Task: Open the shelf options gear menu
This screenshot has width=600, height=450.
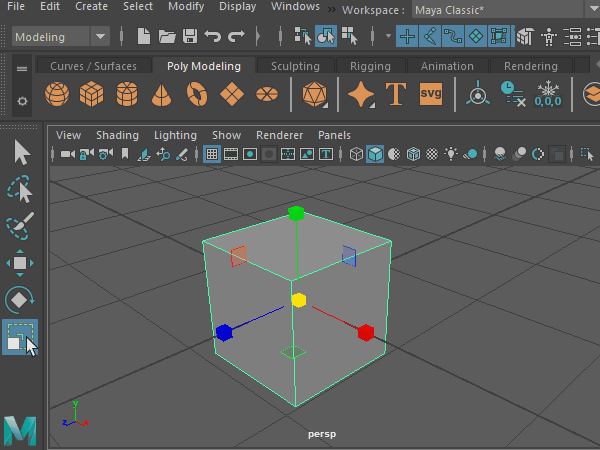Action: click(x=22, y=102)
